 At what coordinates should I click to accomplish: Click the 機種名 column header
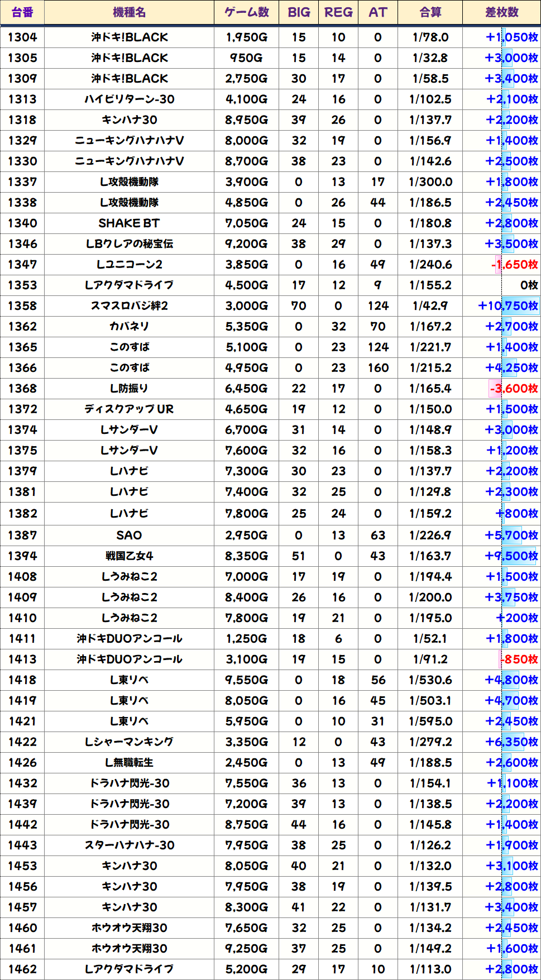click(129, 12)
